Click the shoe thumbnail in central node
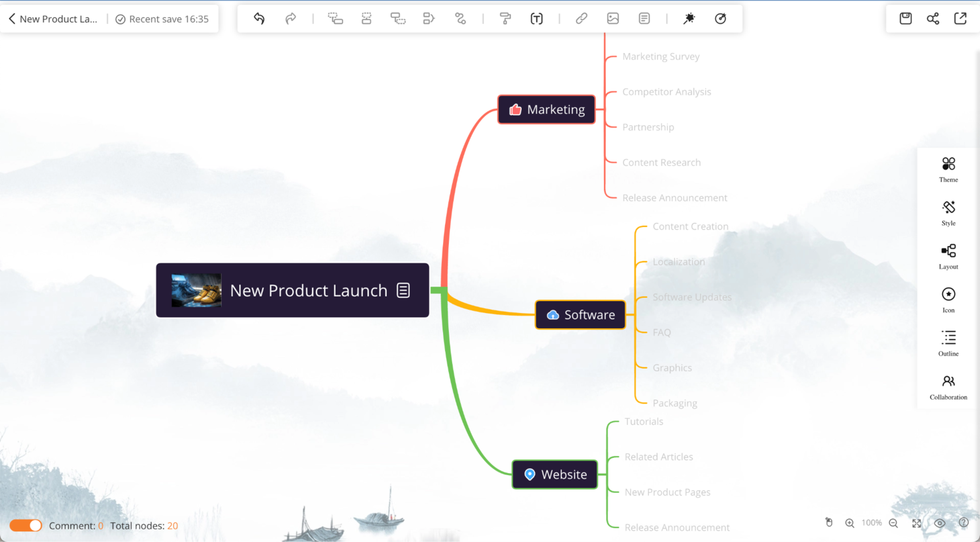The image size is (980, 542). (196, 290)
